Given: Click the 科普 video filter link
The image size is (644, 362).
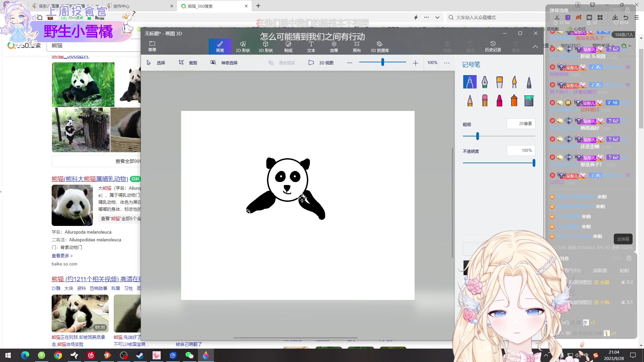Looking at the screenshot, I should click(116, 288).
